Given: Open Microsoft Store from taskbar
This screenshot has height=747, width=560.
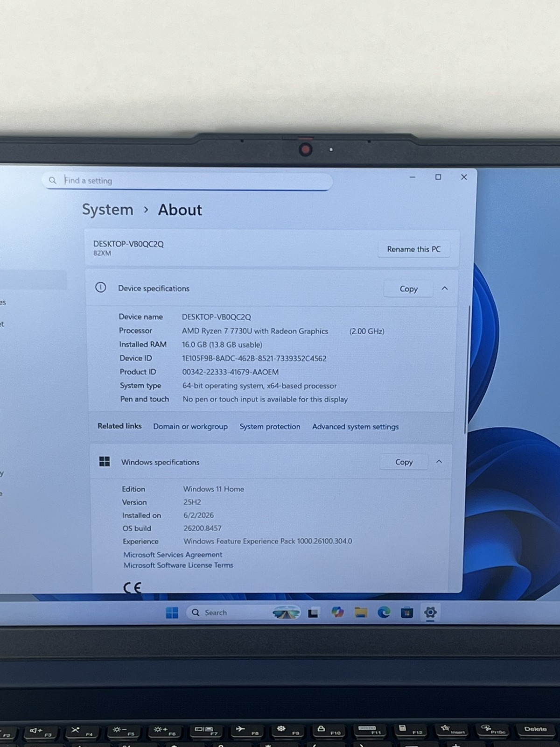Looking at the screenshot, I should click(x=407, y=612).
